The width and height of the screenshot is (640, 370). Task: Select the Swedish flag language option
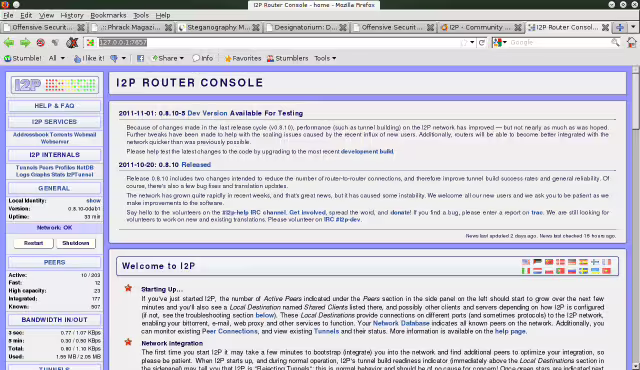583,271
